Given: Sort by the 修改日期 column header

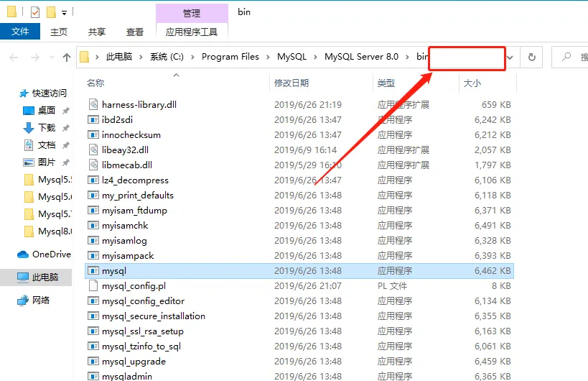Looking at the screenshot, I should coord(291,83).
